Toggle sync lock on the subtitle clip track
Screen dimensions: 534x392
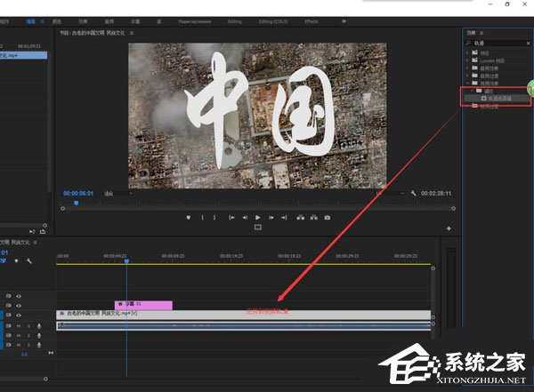coord(9,306)
